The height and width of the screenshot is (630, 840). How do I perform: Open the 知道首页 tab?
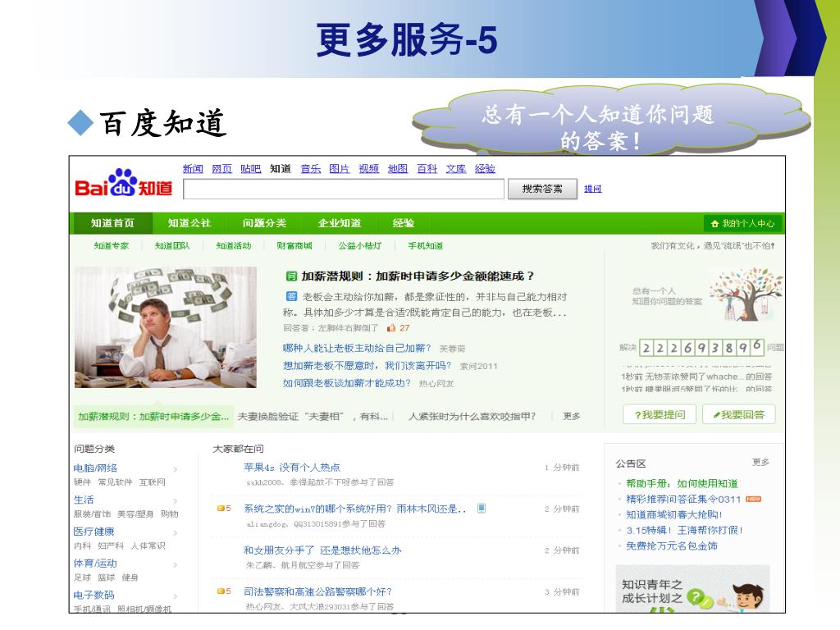pyautogui.click(x=112, y=223)
